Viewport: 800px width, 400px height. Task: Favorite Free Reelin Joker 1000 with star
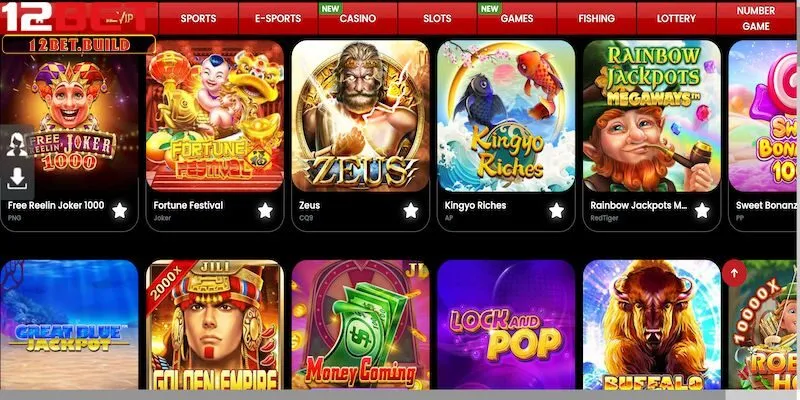pos(119,210)
